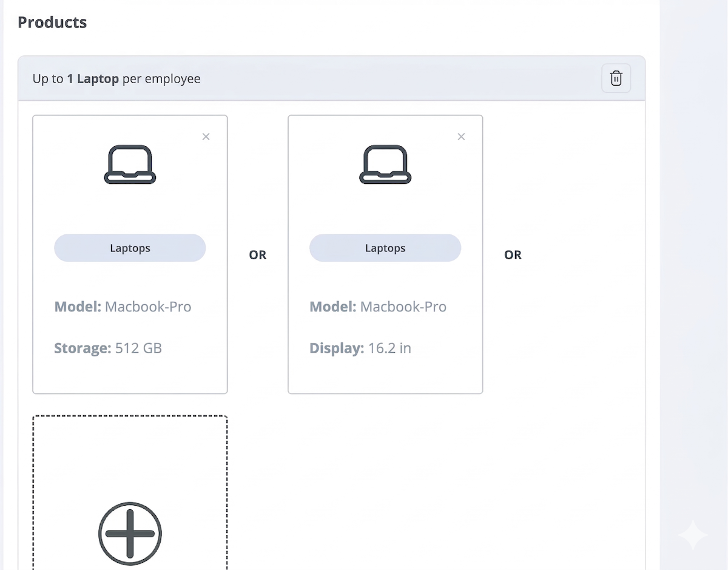728x570 pixels.
Task: Select Laptops tag on the Storage card
Action: point(130,248)
